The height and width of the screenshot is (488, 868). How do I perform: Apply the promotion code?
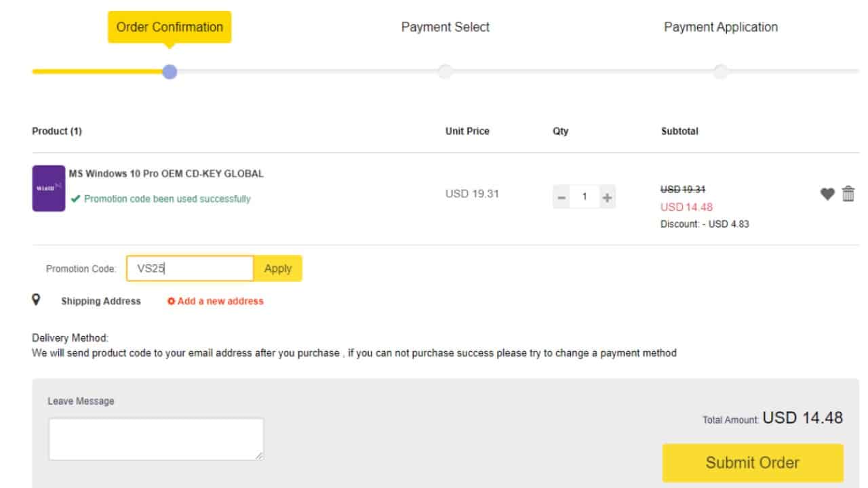coord(278,268)
